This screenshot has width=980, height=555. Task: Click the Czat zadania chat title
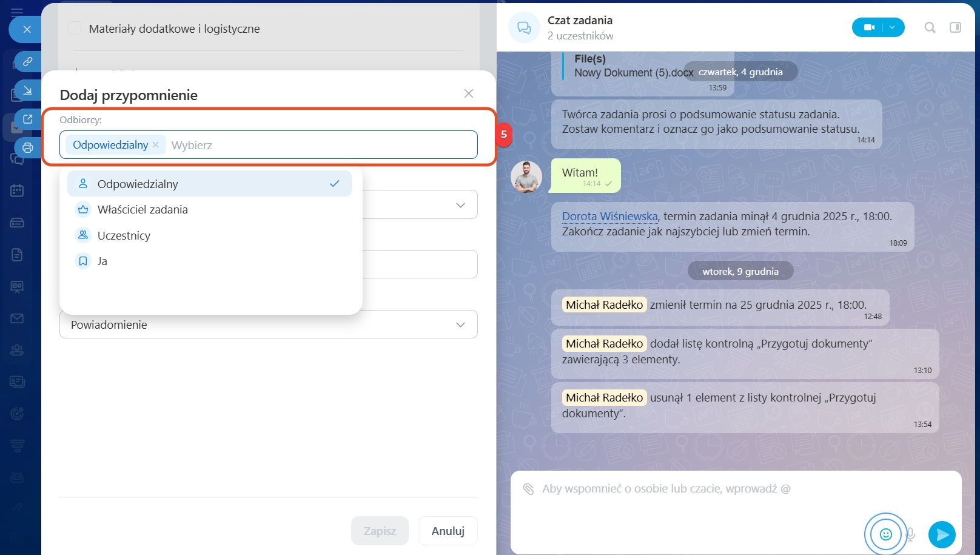tap(580, 20)
